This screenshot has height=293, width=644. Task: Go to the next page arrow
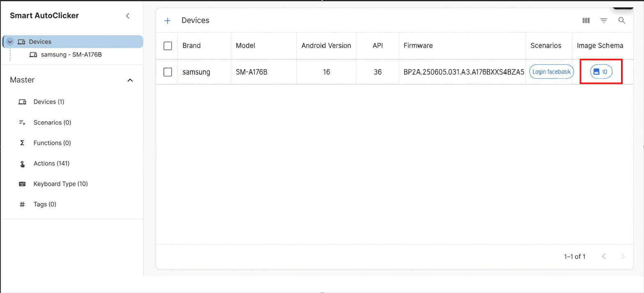click(x=623, y=257)
